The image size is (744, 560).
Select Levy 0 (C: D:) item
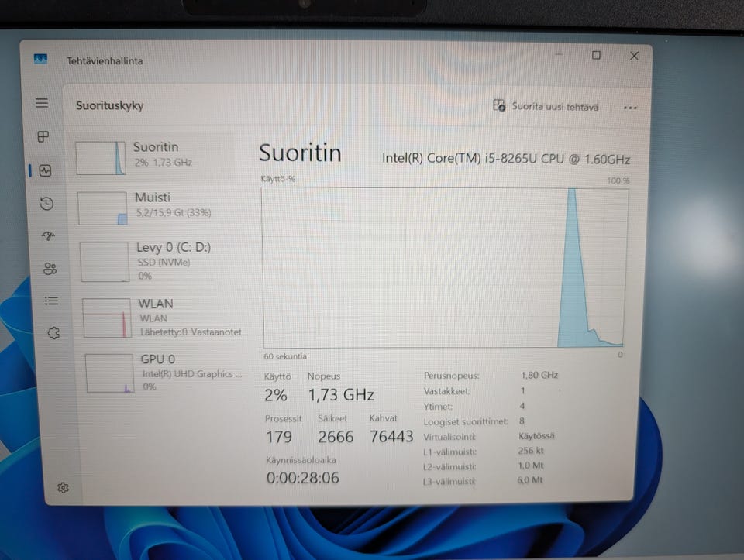click(x=158, y=261)
